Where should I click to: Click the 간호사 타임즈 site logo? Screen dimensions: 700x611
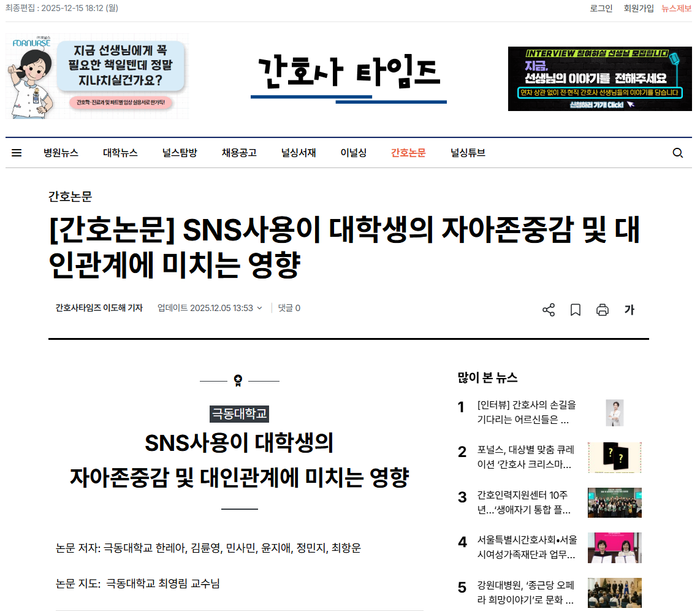pos(349,77)
